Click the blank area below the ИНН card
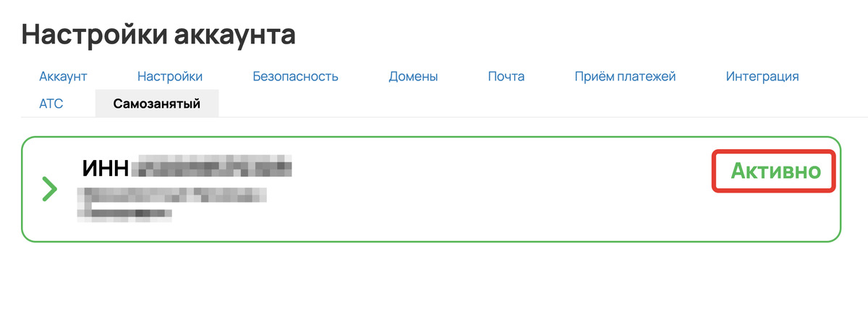 pos(434,279)
